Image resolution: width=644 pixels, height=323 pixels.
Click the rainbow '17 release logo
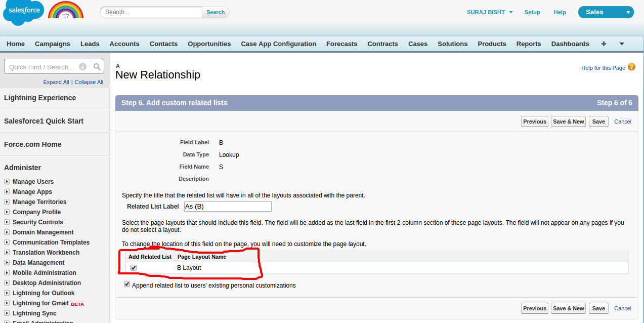pos(66,11)
